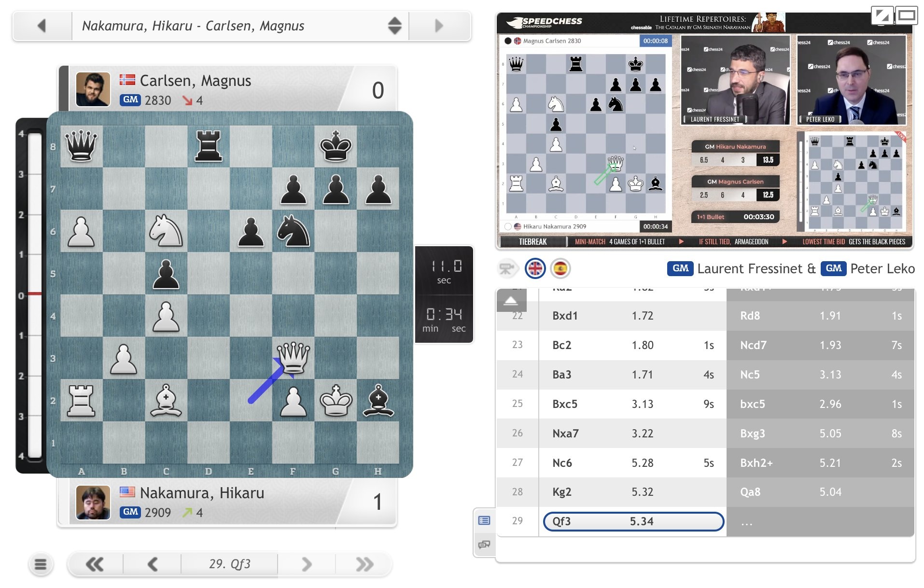Step back one move with the left arrow
The image size is (924, 588).
(x=154, y=563)
